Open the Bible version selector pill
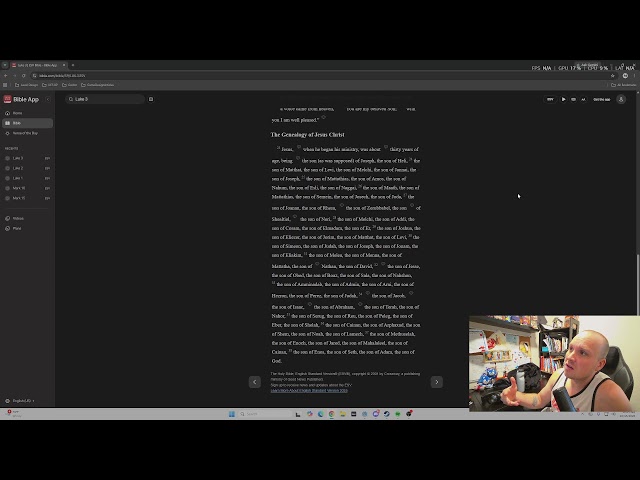Viewport: 640px width, 480px height. click(x=550, y=99)
